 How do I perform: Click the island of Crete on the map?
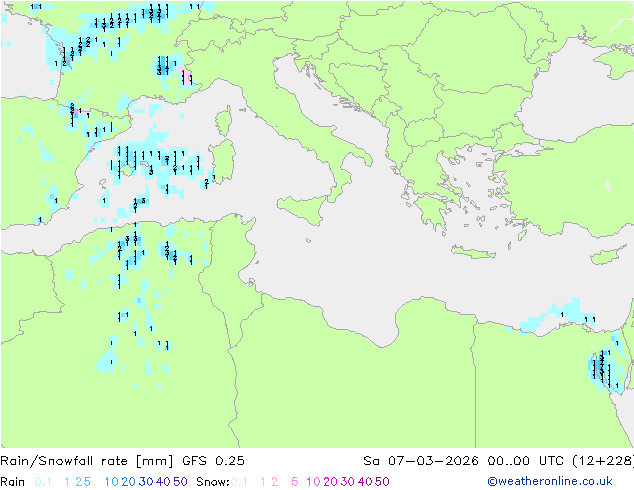tap(474, 251)
